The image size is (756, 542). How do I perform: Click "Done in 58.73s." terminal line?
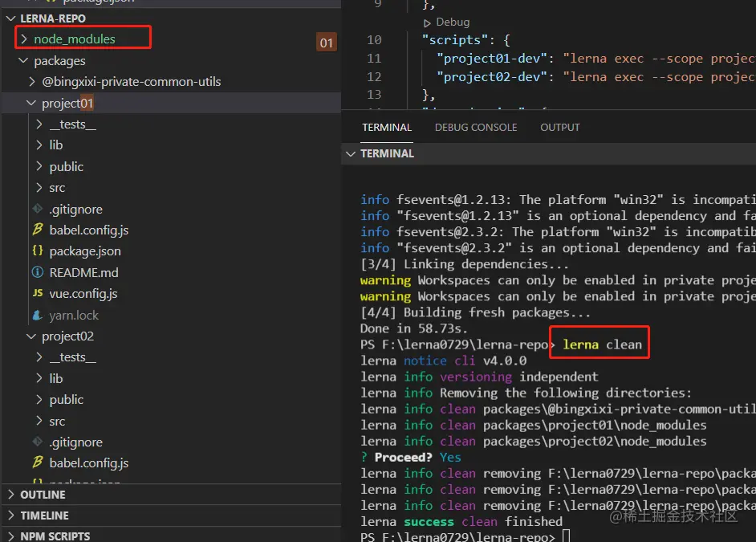413,328
